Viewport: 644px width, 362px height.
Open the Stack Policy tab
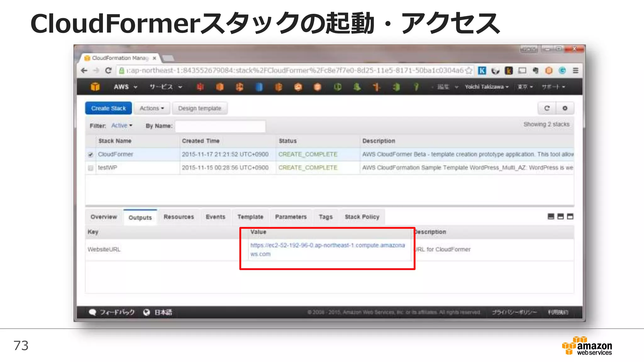[x=362, y=217]
